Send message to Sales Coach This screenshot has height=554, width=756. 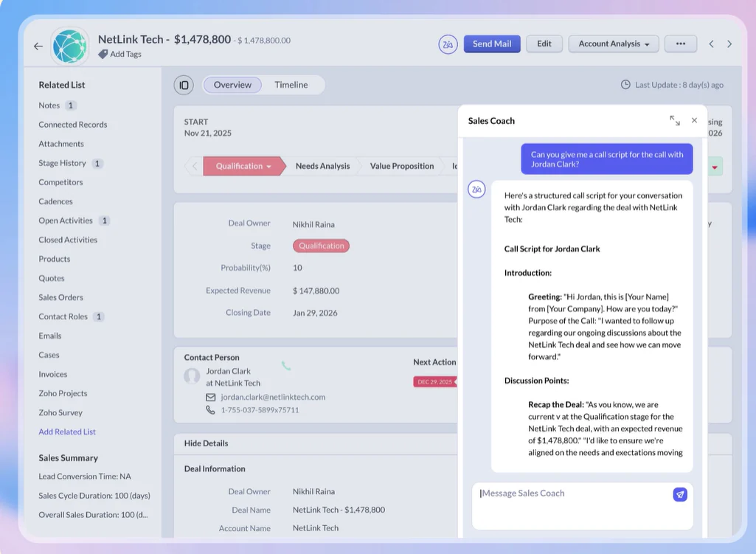[680, 494]
